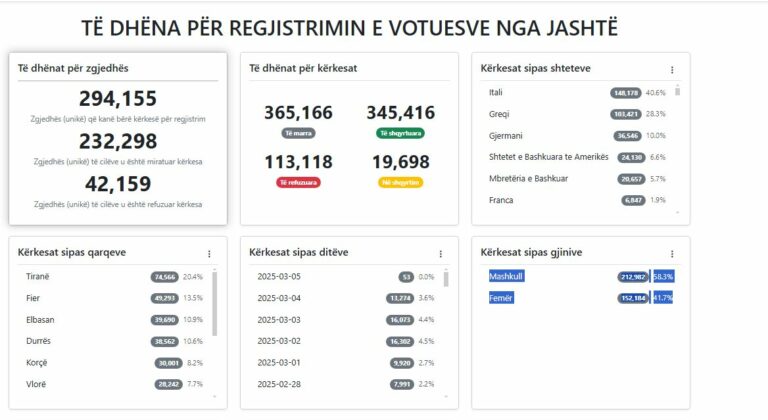
Task: Click the 294,155 unique voters figure
Action: (117, 98)
